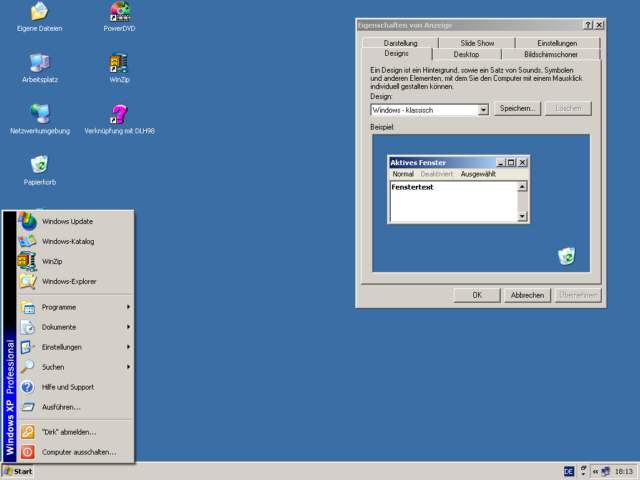
Task: Select the Arbeitsplatz desktop icon
Action: tap(39, 63)
